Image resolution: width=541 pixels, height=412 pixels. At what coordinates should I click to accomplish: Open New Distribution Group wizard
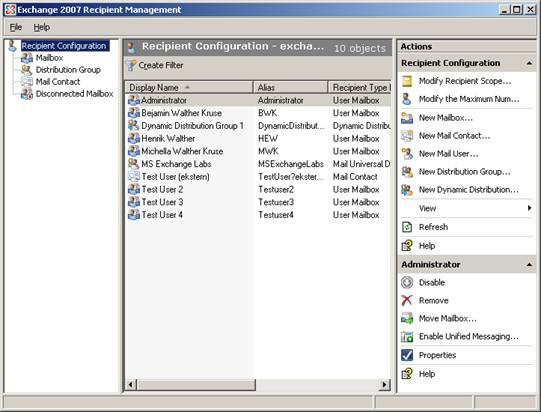[x=464, y=171]
